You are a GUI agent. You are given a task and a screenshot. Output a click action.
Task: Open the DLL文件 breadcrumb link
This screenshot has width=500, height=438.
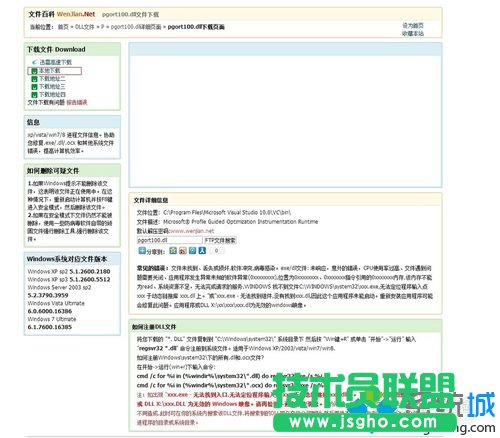pyautogui.click(x=85, y=27)
